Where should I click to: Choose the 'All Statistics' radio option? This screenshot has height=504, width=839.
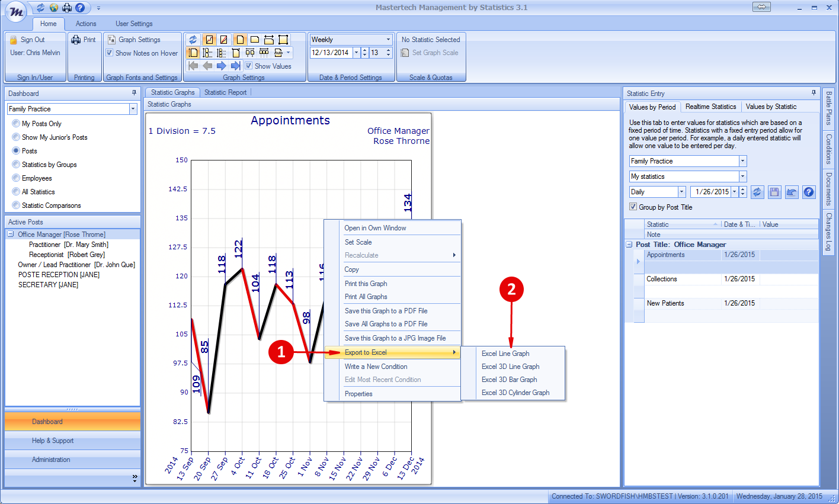16,192
